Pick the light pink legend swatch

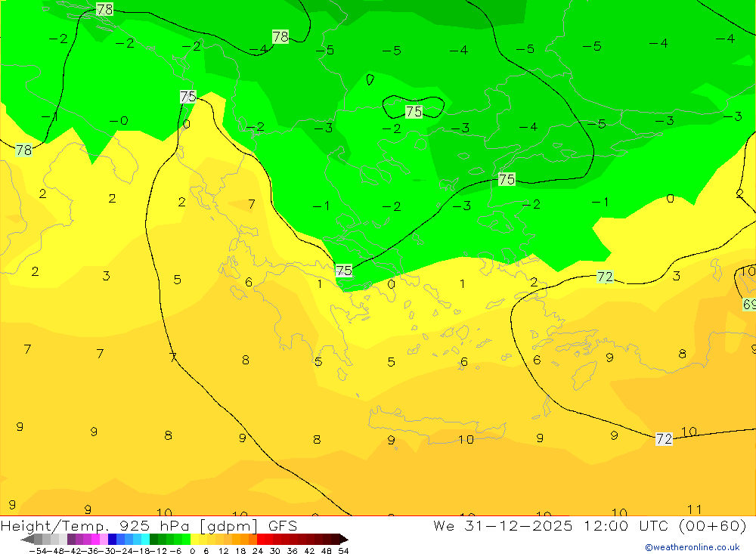point(104,540)
